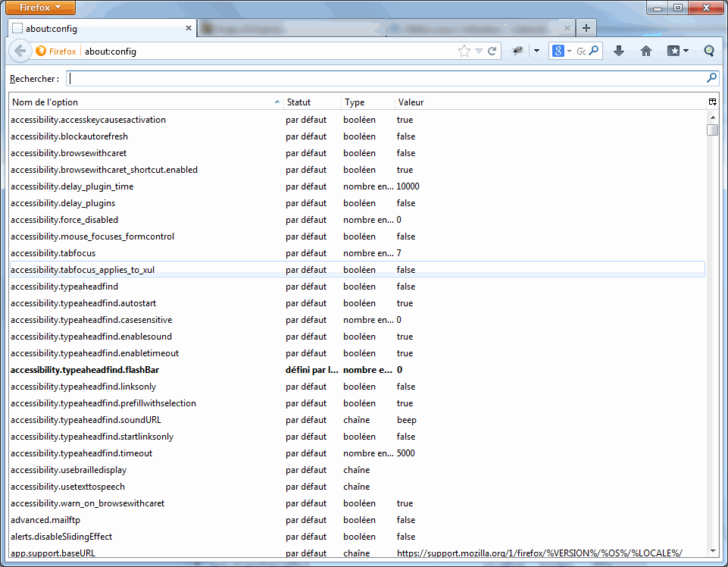Select the accessibility.typeaheadfind row

tap(357, 287)
